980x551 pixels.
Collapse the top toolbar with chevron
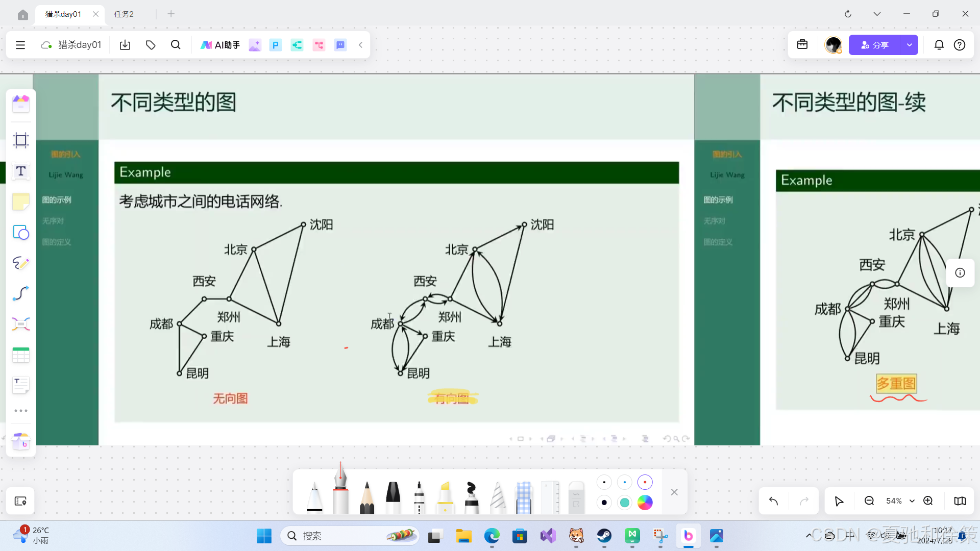pos(360,45)
